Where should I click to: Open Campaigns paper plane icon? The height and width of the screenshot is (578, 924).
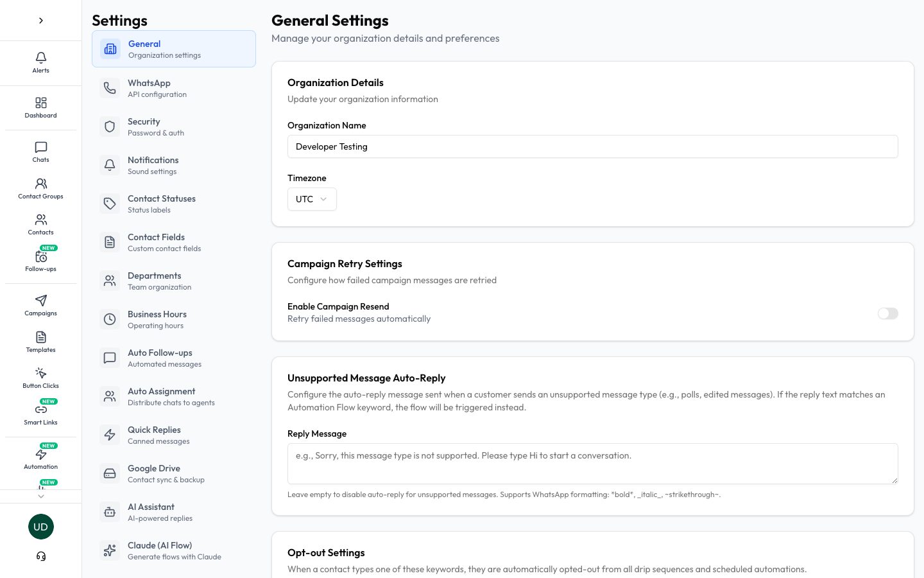pyautogui.click(x=41, y=301)
